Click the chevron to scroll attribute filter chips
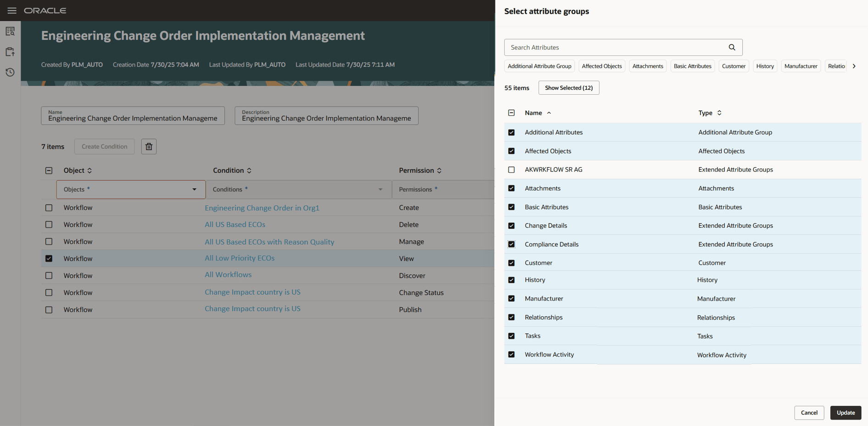The image size is (868, 426). (x=854, y=66)
